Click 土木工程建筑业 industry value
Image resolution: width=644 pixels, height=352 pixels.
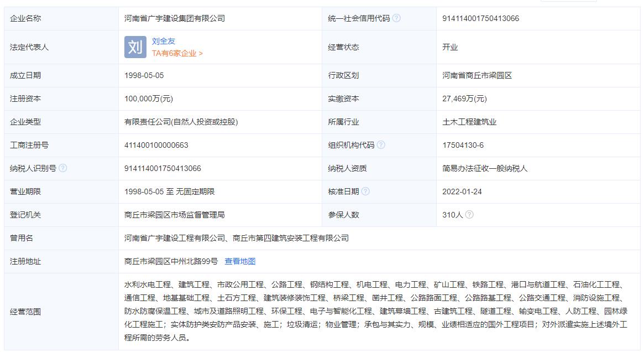469,122
